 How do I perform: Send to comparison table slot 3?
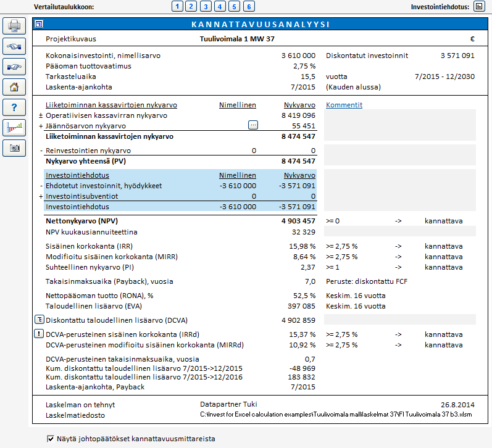pyautogui.click(x=206, y=6)
